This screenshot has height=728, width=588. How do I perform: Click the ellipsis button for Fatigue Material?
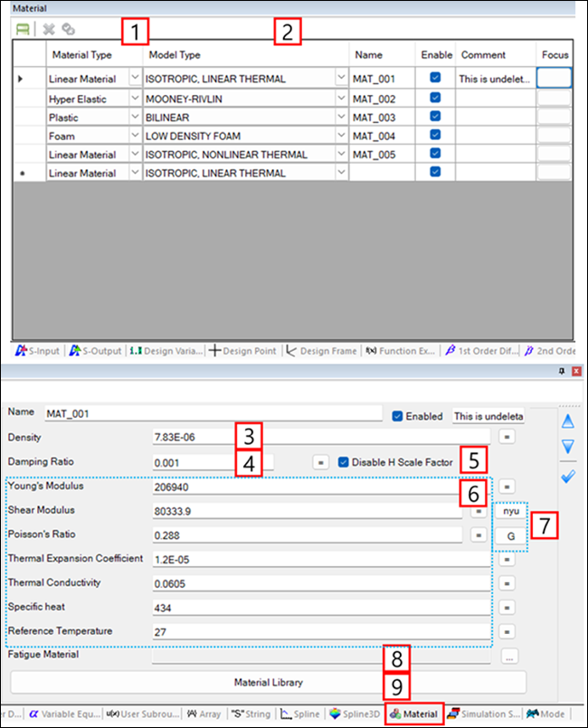tap(509, 656)
